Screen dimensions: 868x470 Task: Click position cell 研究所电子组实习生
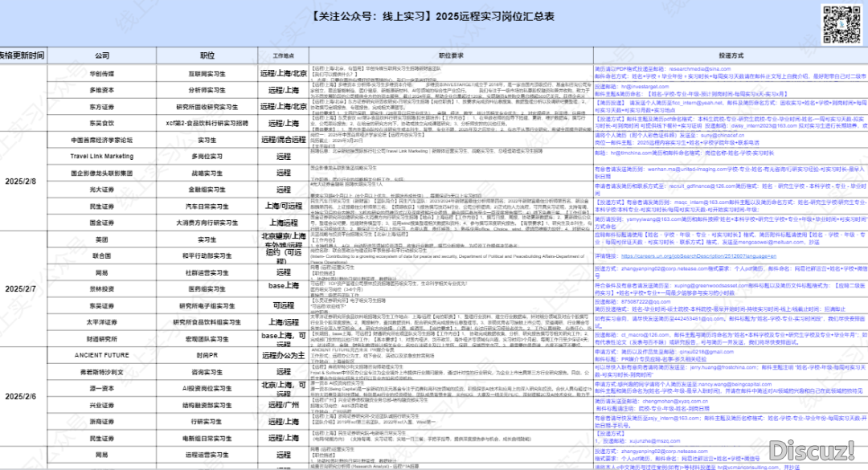click(x=207, y=305)
